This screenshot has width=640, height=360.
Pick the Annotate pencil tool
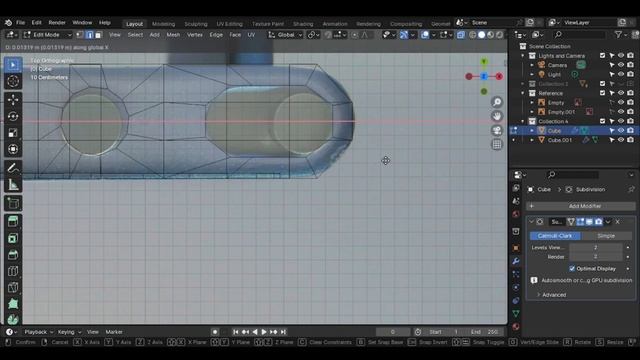pos(13,168)
